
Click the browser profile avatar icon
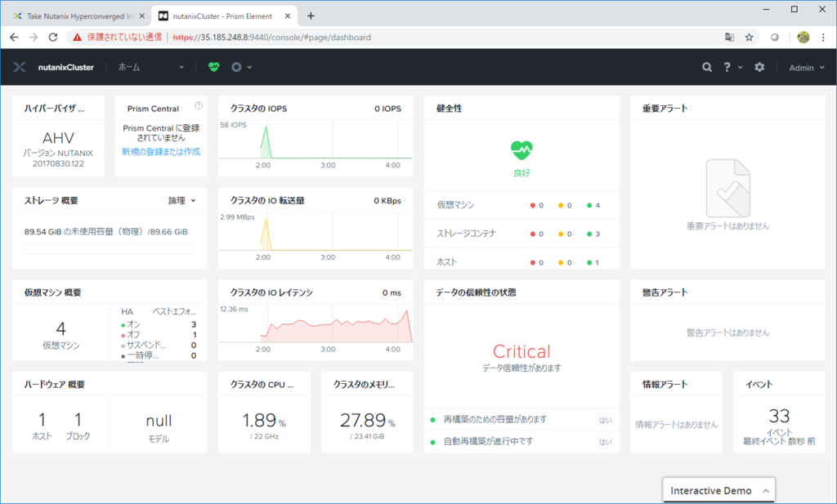coord(803,38)
